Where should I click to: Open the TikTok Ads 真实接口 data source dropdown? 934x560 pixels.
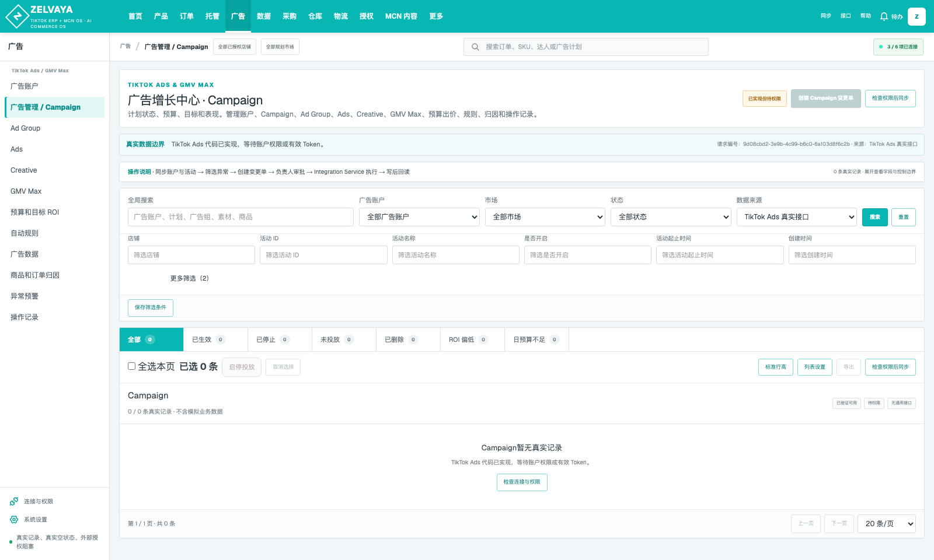(x=797, y=217)
